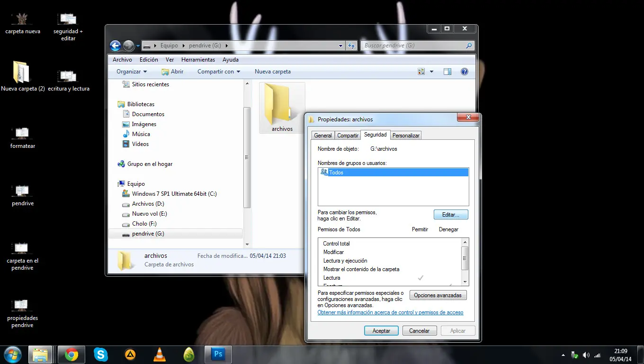644x364 pixels.
Task: Open the Música library
Action: point(136,134)
